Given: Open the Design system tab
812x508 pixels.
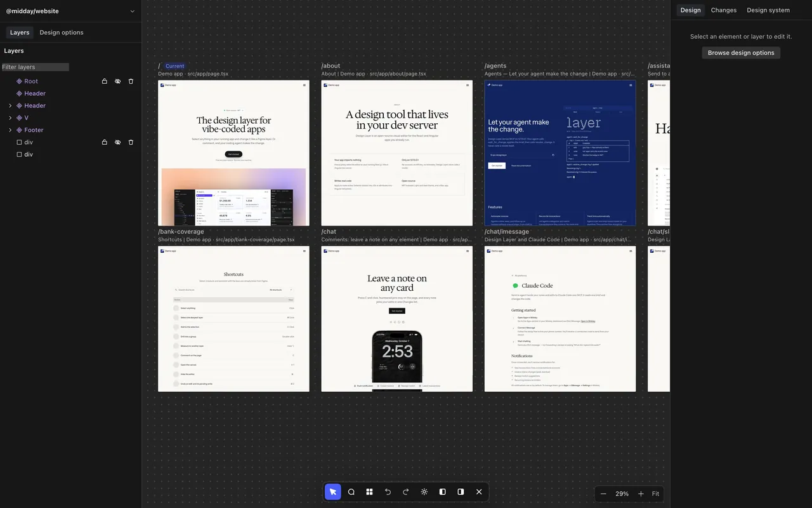Looking at the screenshot, I should [768, 10].
